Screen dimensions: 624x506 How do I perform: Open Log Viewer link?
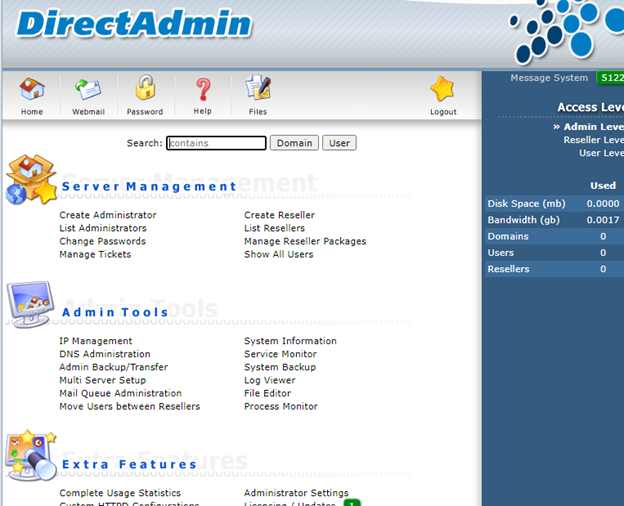point(270,380)
